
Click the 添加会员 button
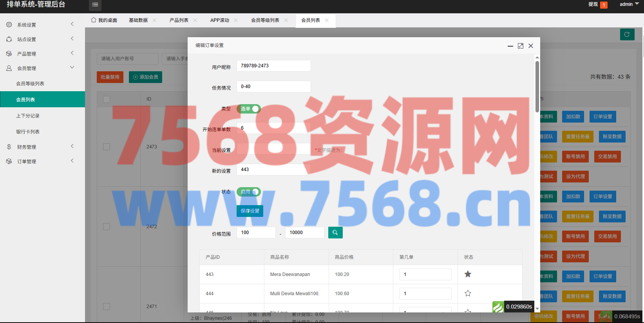[x=145, y=77]
